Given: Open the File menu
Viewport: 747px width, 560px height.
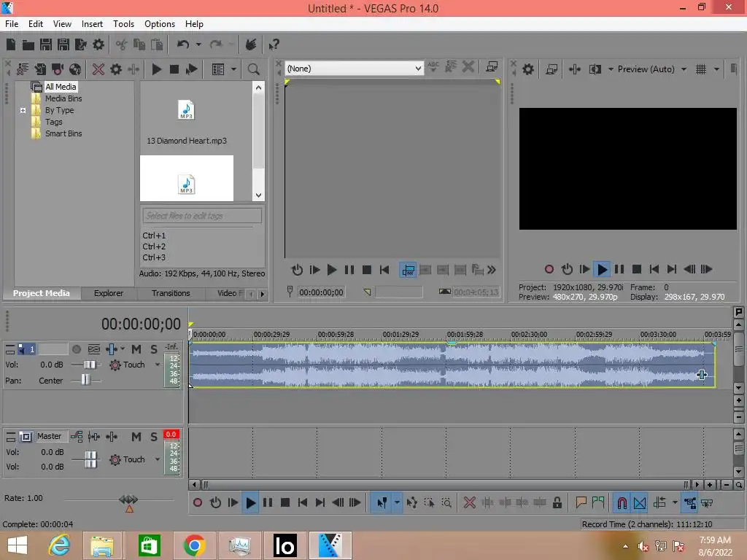Looking at the screenshot, I should pos(12,24).
